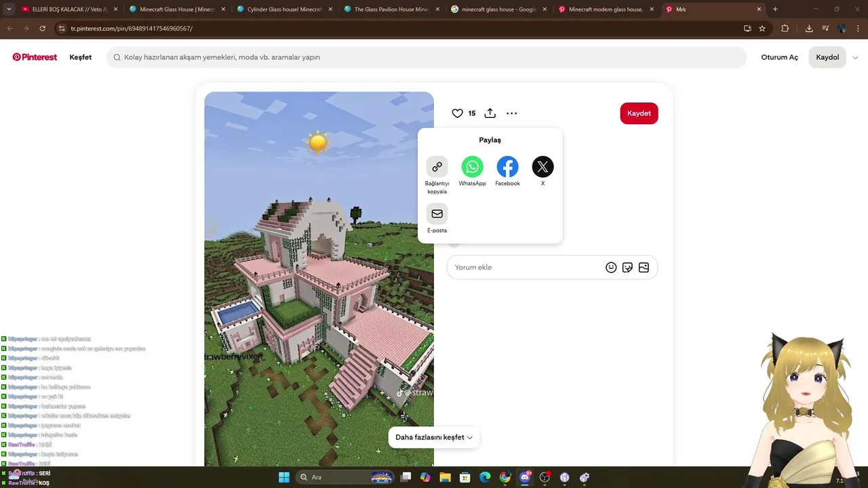
Task: Open Chrome from the taskbar
Action: coord(505,477)
